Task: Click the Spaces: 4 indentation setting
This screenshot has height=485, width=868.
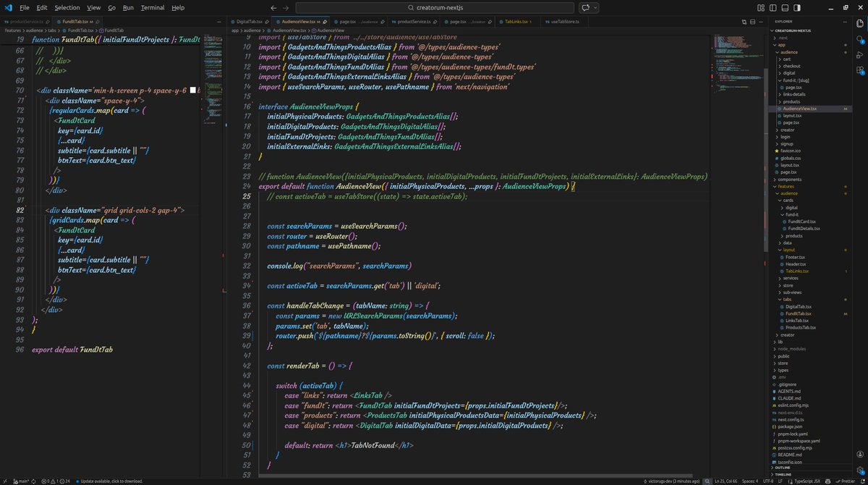Action: [x=750, y=481]
